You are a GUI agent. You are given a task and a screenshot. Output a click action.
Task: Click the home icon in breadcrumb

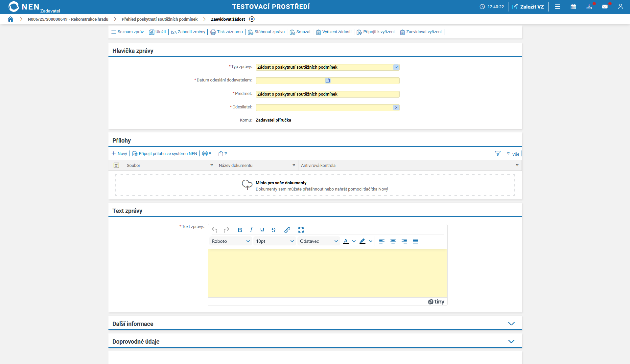tap(11, 19)
